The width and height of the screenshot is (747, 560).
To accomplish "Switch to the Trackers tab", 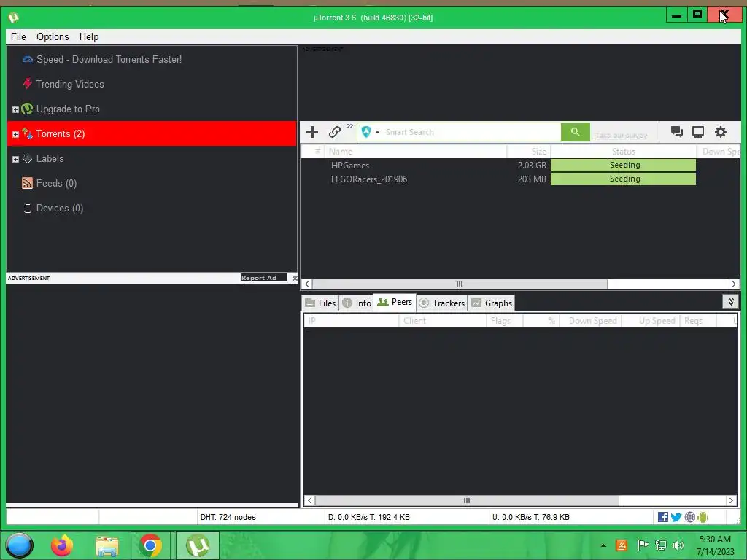I will tap(442, 303).
